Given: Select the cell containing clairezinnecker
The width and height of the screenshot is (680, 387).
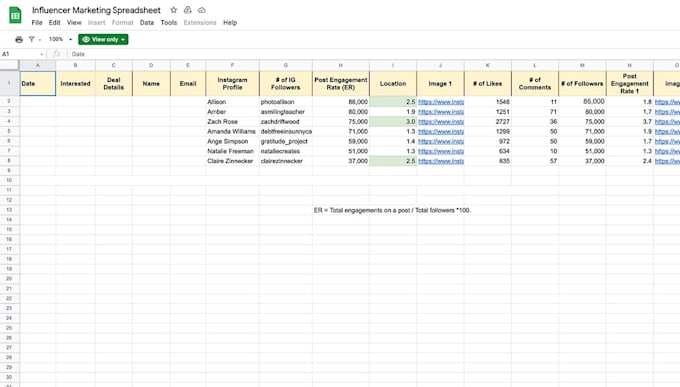Looking at the screenshot, I should click(285, 161).
